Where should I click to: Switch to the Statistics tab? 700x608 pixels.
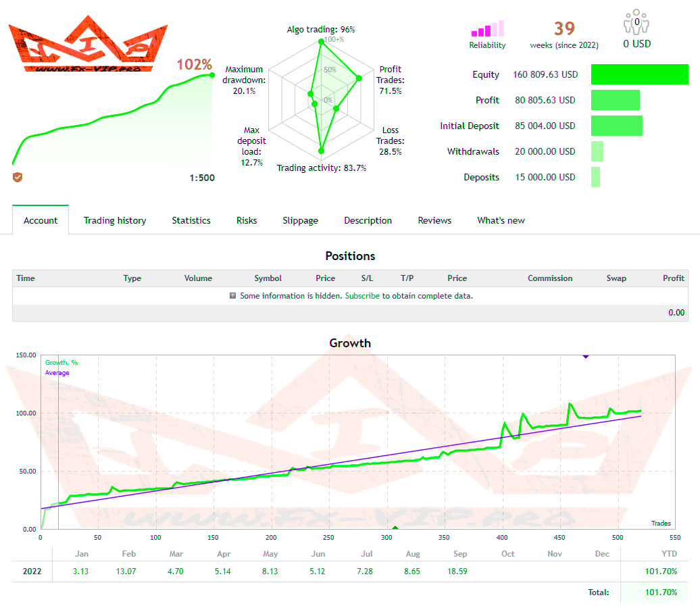pos(191,220)
